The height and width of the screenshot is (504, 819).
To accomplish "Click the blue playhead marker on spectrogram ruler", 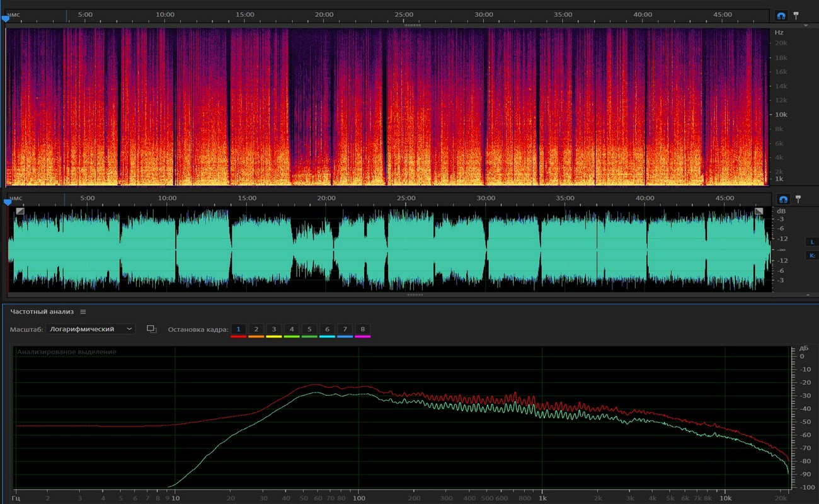I will 6,19.
